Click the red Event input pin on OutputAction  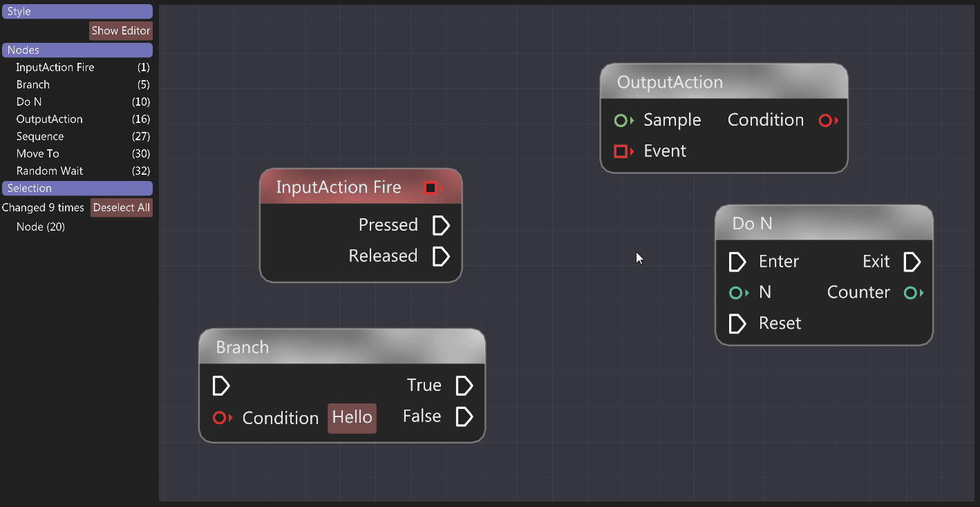623,151
